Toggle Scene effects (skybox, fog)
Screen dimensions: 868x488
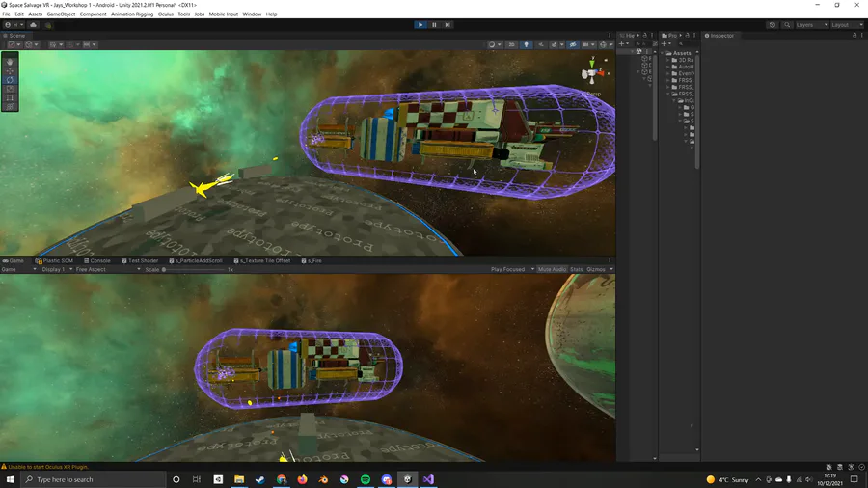coord(556,44)
